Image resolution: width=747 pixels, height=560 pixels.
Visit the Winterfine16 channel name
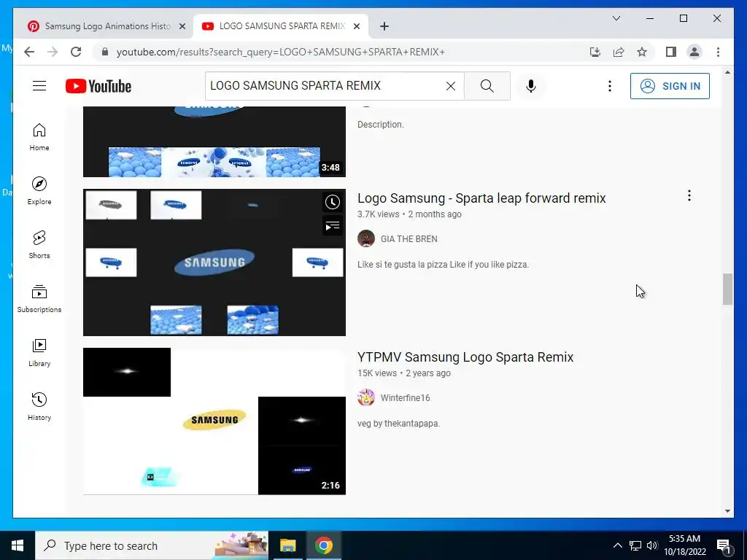pos(405,398)
